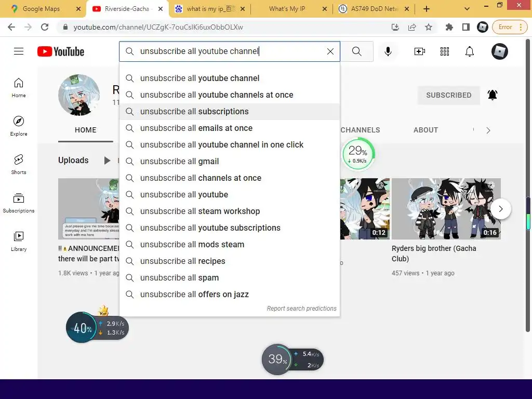The width and height of the screenshot is (532, 399).
Task: Select suggestion 'unsubscribe all youtube channel'
Action: (x=229, y=78)
